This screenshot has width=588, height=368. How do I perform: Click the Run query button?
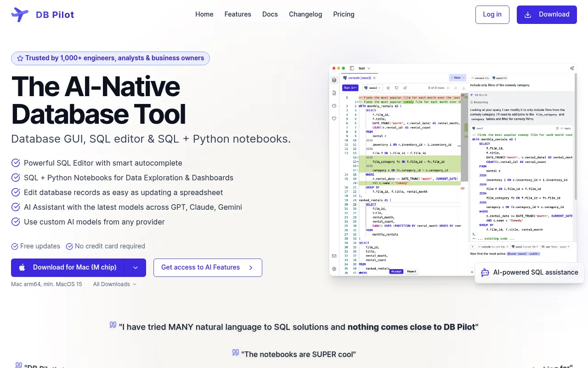(350, 87)
